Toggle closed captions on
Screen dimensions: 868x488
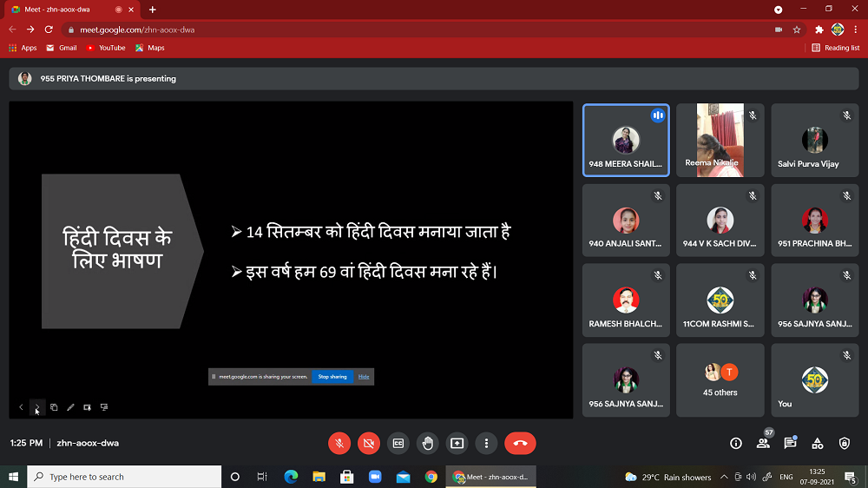(x=398, y=443)
